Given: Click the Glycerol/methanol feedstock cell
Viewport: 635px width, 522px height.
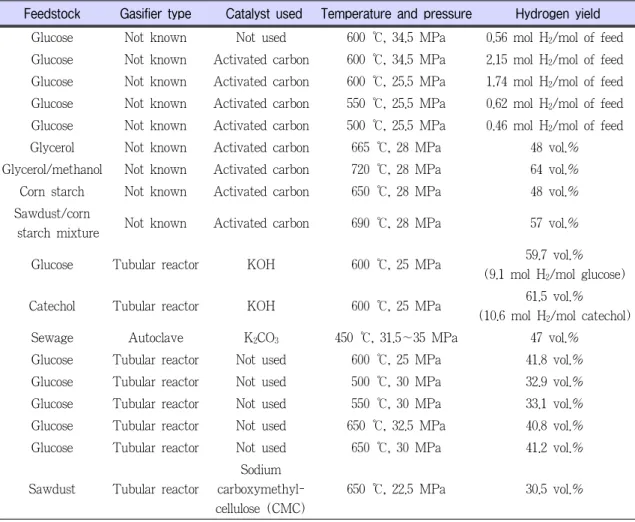Looking at the screenshot, I should click(52, 169).
